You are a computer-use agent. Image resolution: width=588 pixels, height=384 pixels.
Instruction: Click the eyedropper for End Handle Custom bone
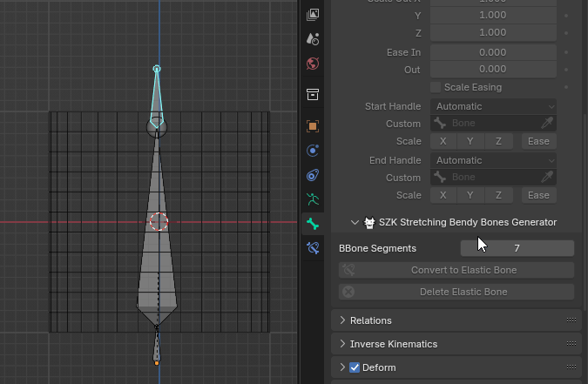[547, 177]
